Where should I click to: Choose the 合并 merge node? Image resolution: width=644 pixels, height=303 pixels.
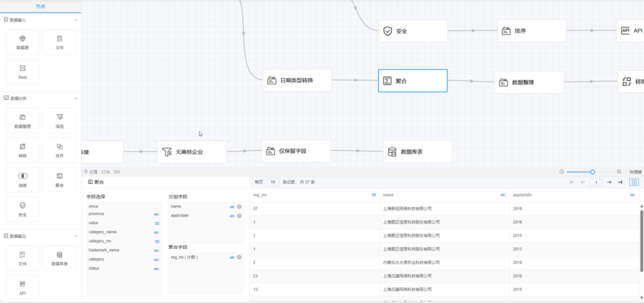(60, 150)
